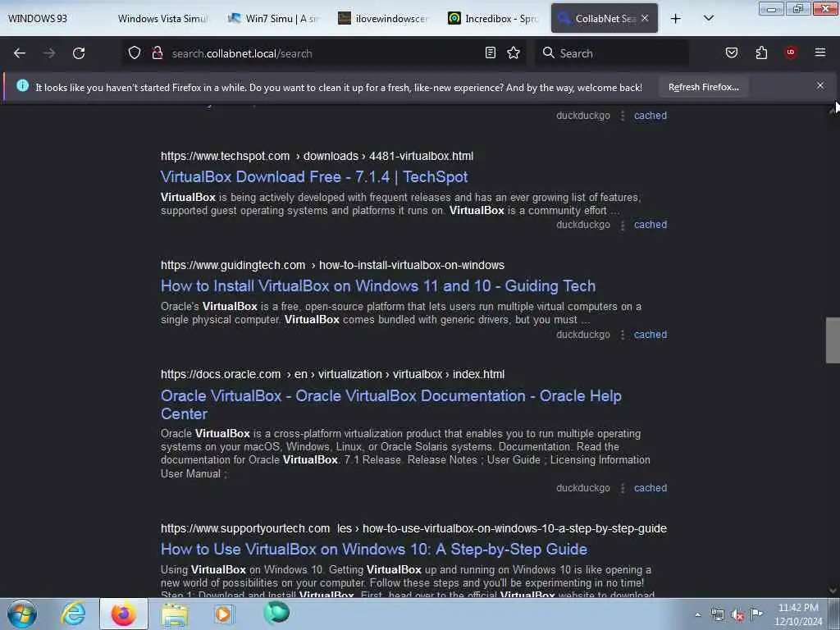Image resolution: width=840 pixels, height=630 pixels.
Task: Open a new tab with plus button
Action: point(676,19)
